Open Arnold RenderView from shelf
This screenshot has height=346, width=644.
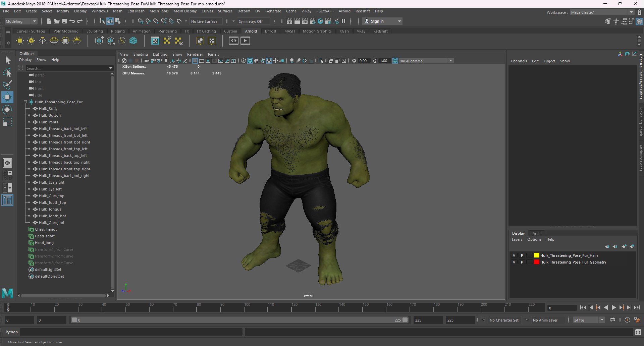coord(234,41)
